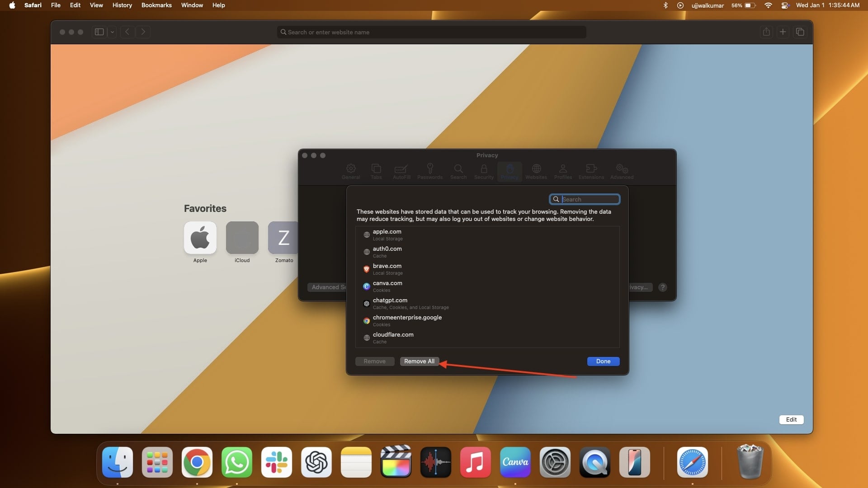Open the History menu
This screenshot has width=868, height=488.
[x=122, y=5]
